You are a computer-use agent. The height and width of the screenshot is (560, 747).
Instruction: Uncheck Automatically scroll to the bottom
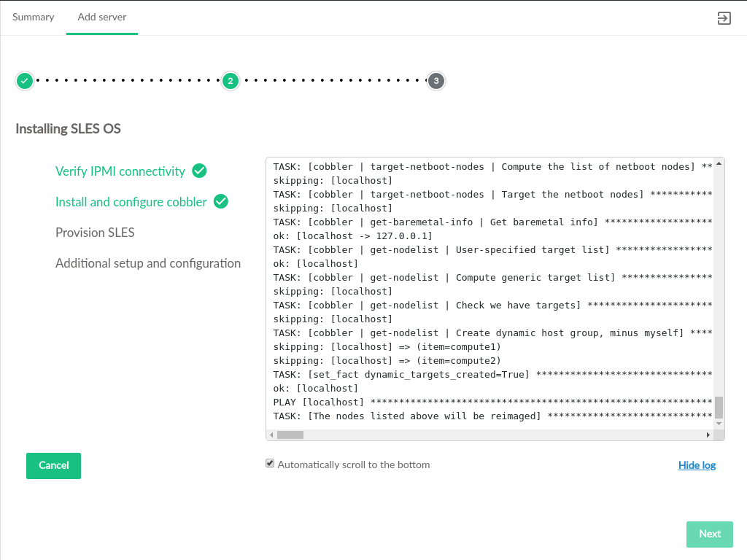click(270, 464)
